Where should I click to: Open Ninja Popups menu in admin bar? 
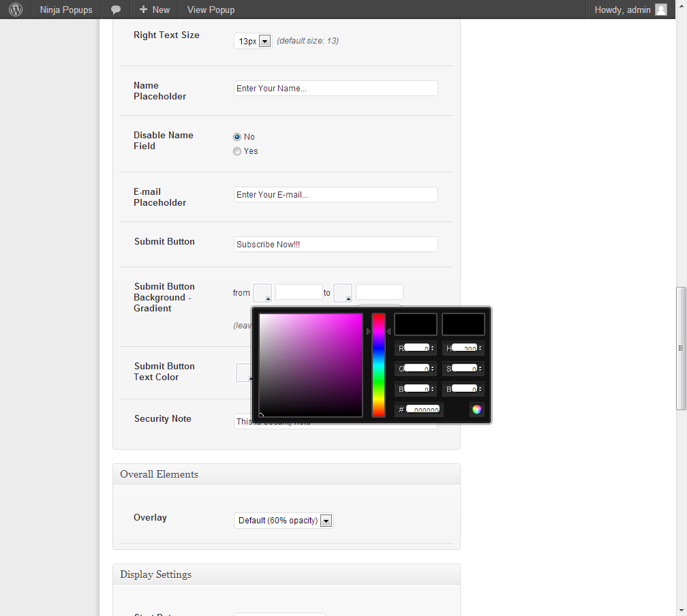tap(66, 10)
